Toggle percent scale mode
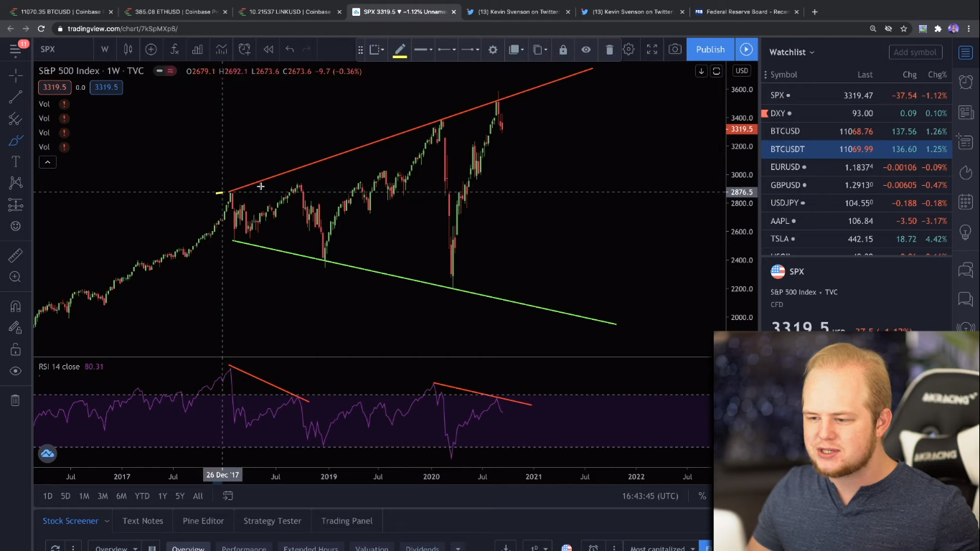The height and width of the screenshot is (551, 980). click(x=702, y=496)
